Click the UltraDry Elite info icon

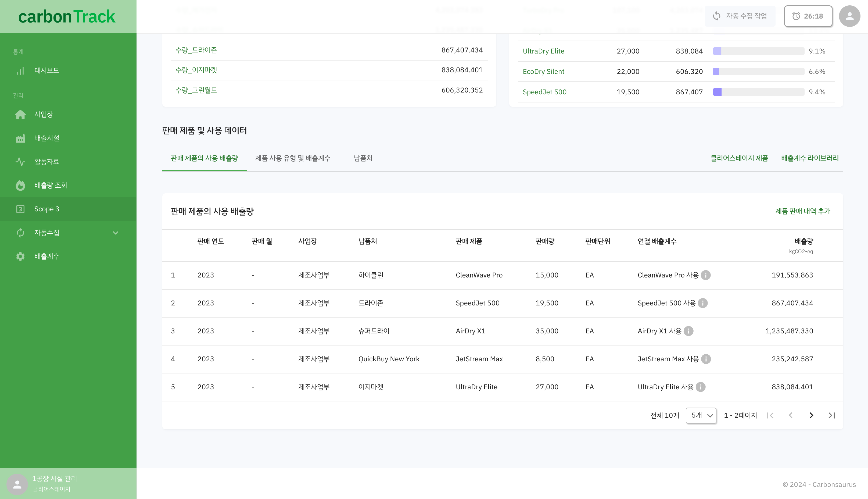tap(701, 387)
